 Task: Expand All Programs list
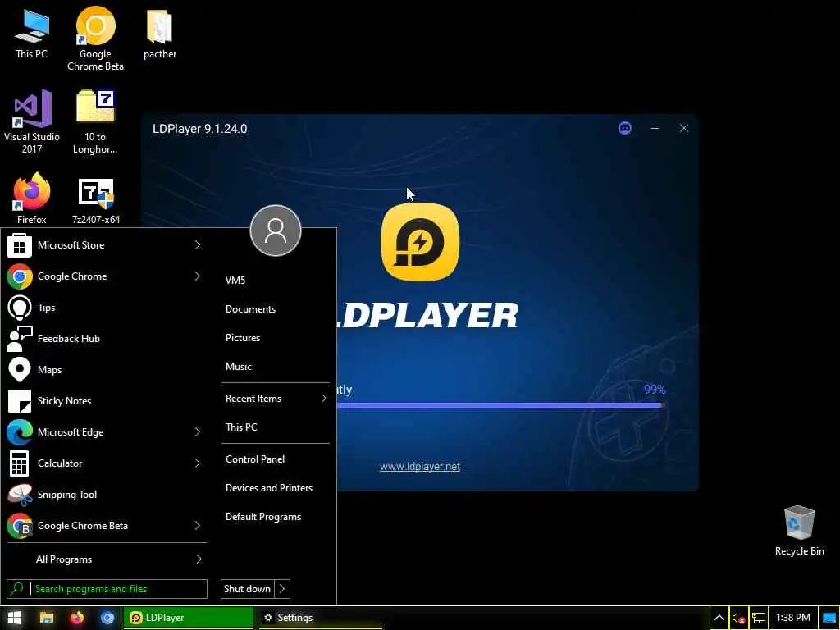(x=106, y=559)
